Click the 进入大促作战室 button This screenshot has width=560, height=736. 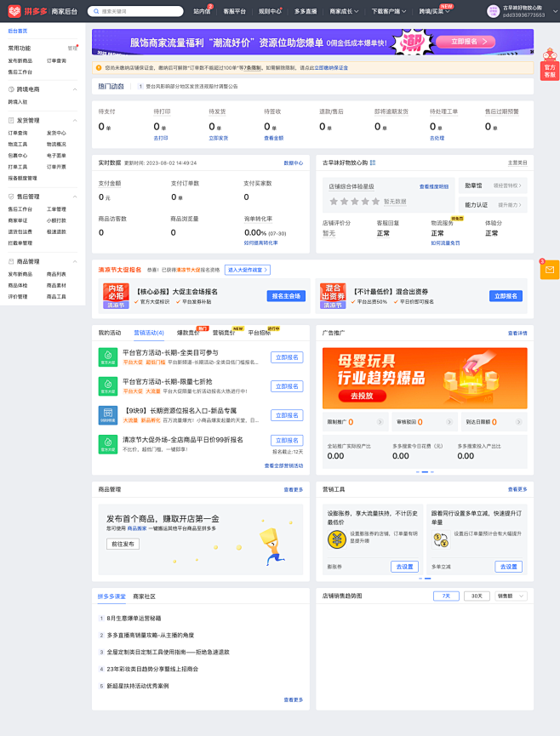pos(248,270)
